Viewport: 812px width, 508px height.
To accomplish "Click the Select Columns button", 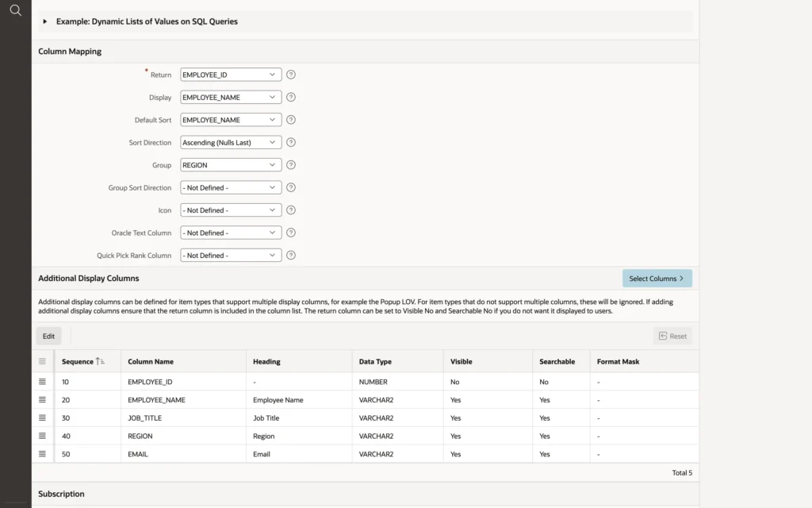I will [x=657, y=279].
